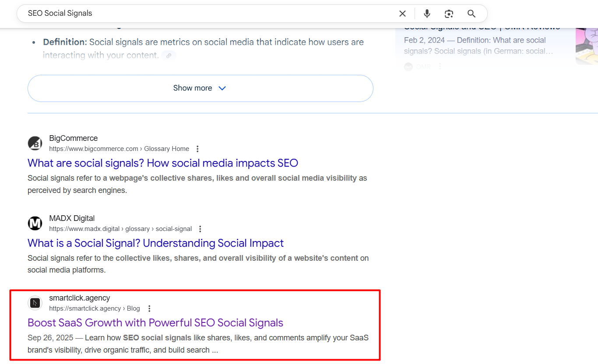The image size is (598, 364).
Task: Click the BigCommerce snippet about collective shares
Action: pyautogui.click(x=197, y=184)
